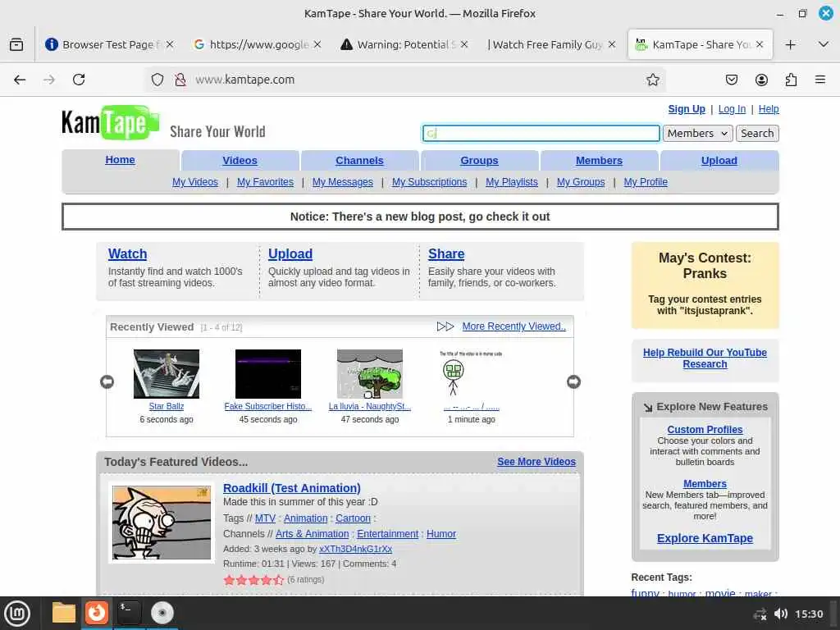Click the browser forward arrow
This screenshot has width=840, height=630.
coord(48,80)
